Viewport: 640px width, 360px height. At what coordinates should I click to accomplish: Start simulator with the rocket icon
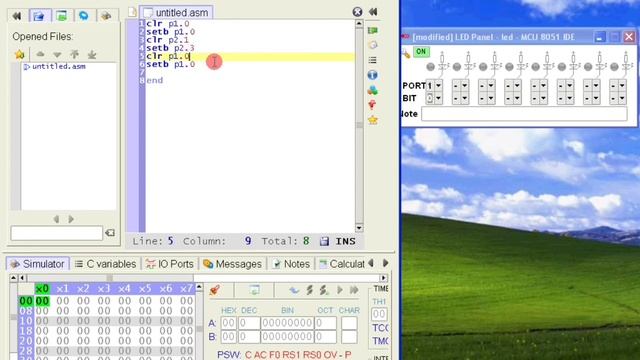pos(215,290)
